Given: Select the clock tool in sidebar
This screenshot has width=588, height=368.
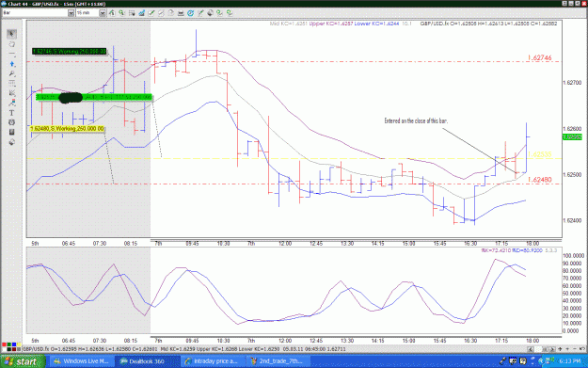Looking at the screenshot, I should pyautogui.click(x=11, y=122).
